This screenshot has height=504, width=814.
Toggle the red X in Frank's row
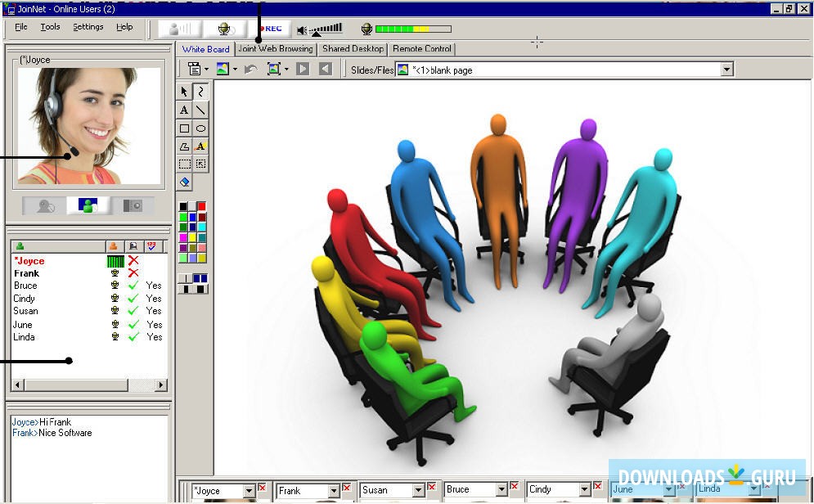[133, 273]
